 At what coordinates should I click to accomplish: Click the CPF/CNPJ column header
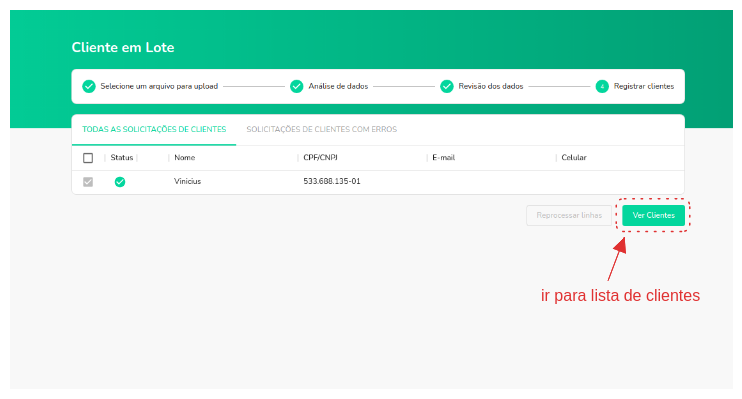[x=320, y=158]
